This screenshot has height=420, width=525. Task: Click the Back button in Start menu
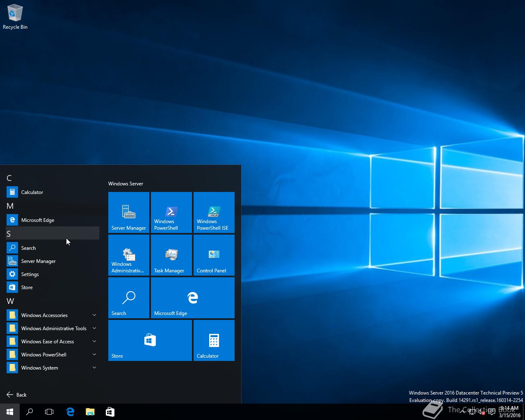click(17, 395)
